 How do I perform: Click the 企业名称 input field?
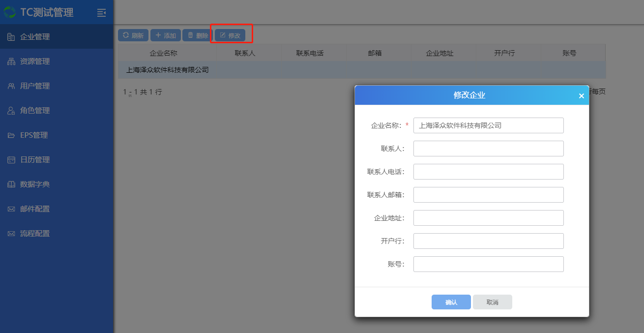(488, 125)
